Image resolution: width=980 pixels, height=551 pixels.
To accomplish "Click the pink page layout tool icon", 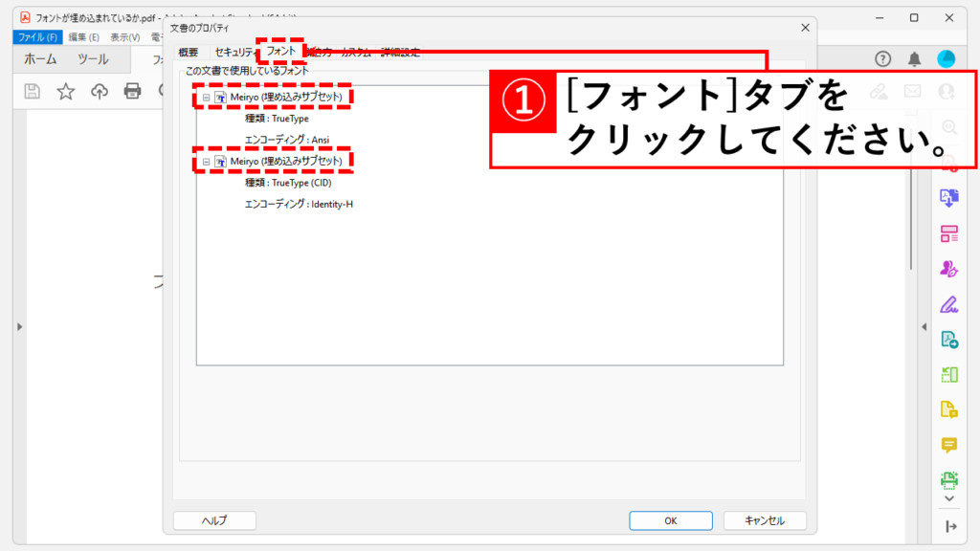I will [x=949, y=233].
